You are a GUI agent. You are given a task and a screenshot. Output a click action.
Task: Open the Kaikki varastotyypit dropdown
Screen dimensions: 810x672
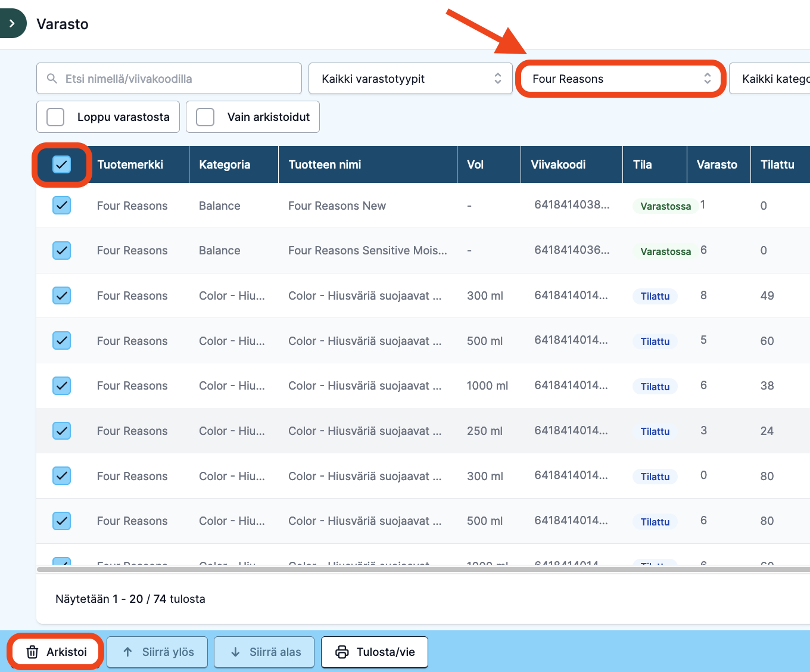410,79
